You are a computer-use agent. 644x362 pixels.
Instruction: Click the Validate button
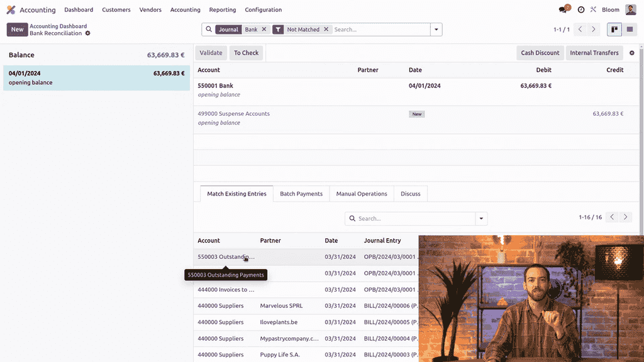[x=211, y=53]
